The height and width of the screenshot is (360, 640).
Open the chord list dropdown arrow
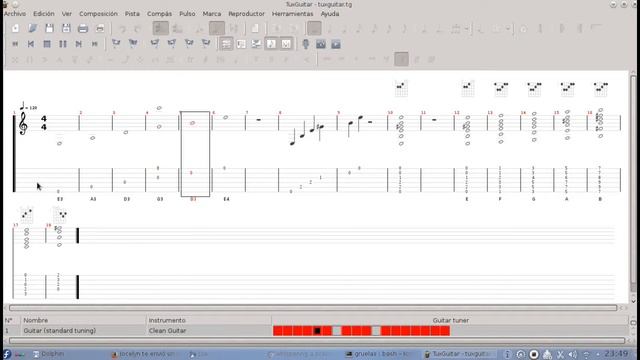[508, 29]
